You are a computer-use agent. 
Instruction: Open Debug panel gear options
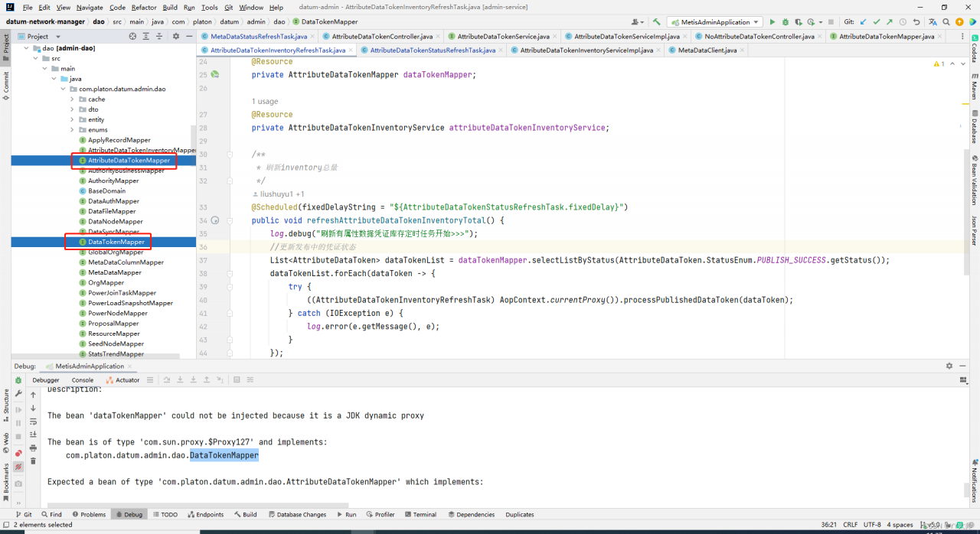pyautogui.click(x=949, y=366)
